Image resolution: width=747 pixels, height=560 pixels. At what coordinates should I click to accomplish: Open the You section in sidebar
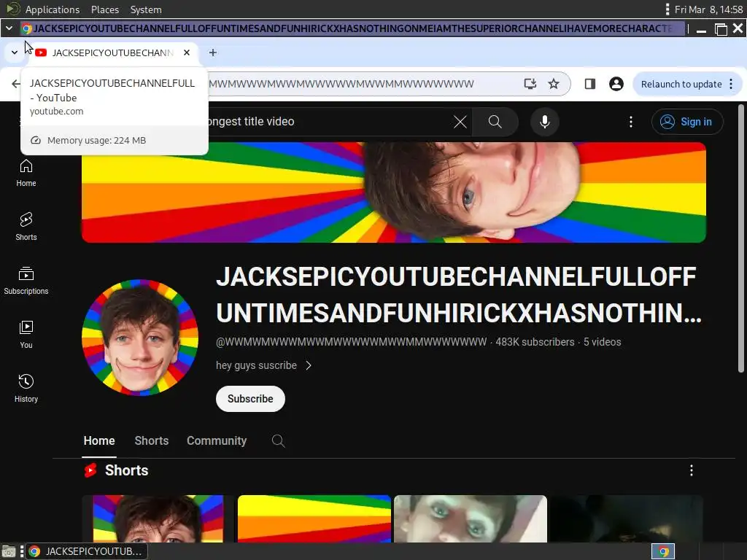[26, 335]
